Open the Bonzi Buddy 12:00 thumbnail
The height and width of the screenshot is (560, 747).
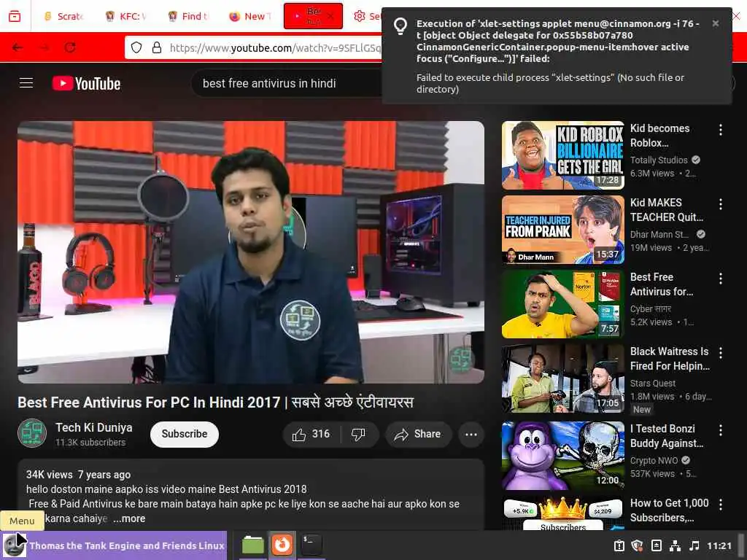pyautogui.click(x=562, y=456)
